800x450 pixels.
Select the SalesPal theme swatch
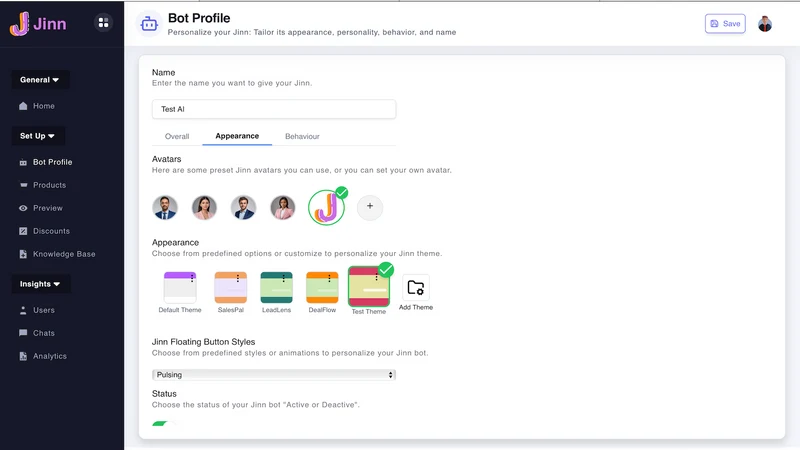click(231, 288)
